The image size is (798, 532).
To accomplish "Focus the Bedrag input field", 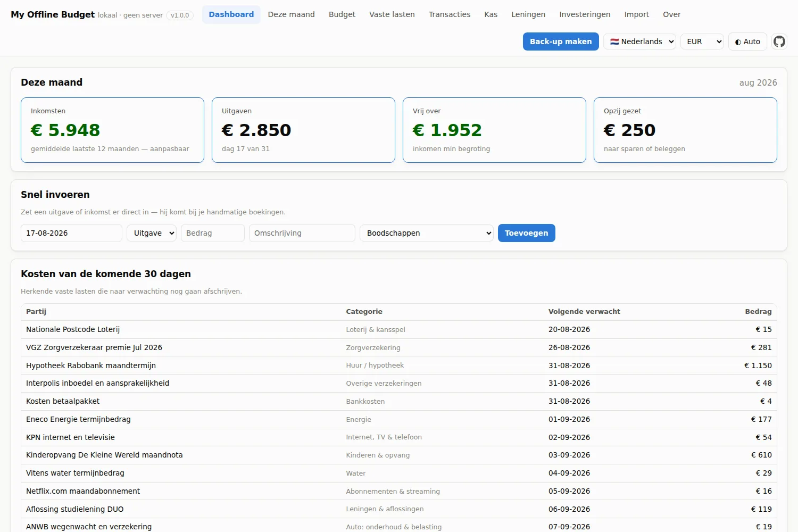I will 213,233.
